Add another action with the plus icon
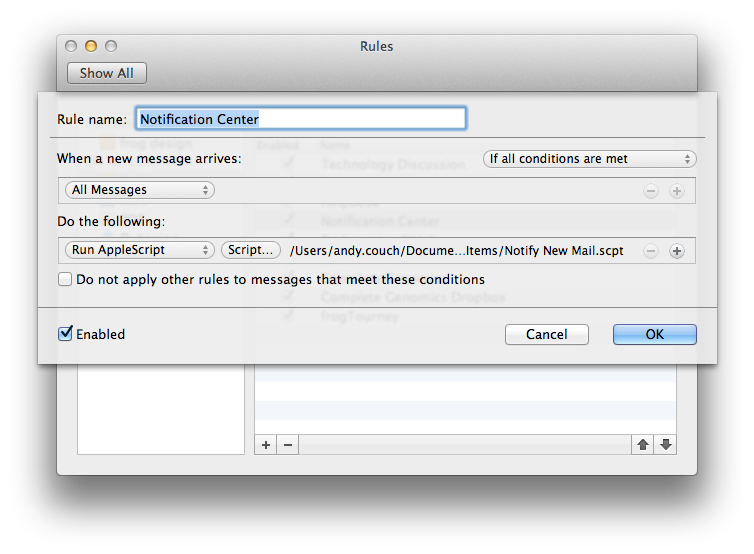This screenshot has height=554, width=754. [677, 251]
